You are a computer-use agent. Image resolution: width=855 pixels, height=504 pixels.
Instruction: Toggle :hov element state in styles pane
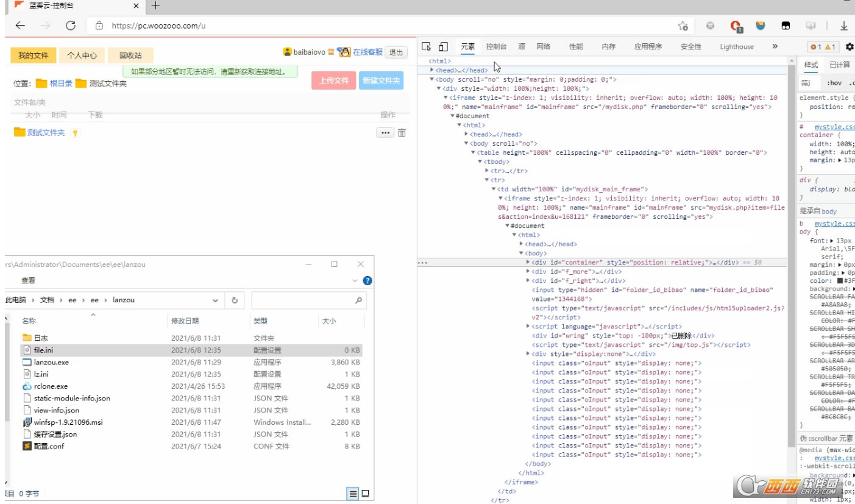tap(834, 83)
